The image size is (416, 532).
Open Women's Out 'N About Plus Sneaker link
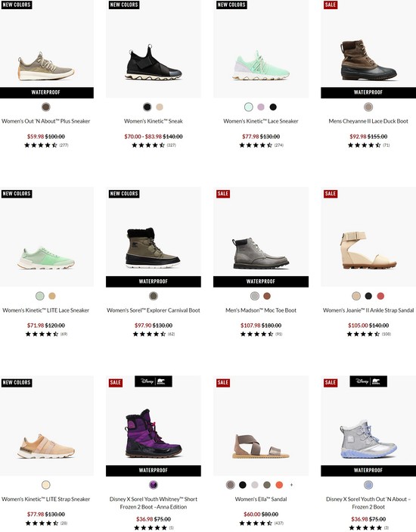click(46, 121)
